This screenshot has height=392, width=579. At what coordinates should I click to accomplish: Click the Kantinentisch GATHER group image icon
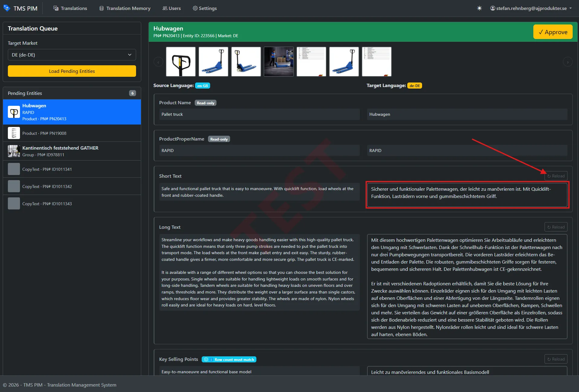click(14, 151)
